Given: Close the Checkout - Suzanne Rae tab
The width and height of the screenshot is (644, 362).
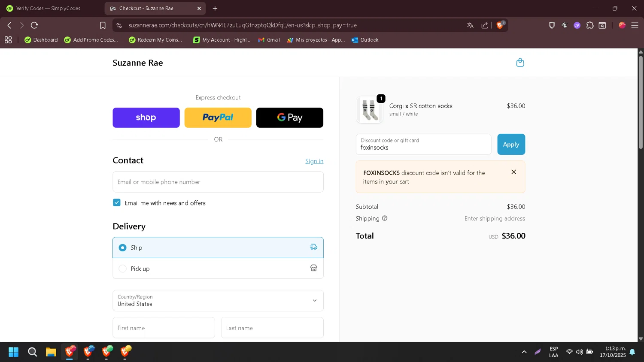Looking at the screenshot, I should coord(199,9).
